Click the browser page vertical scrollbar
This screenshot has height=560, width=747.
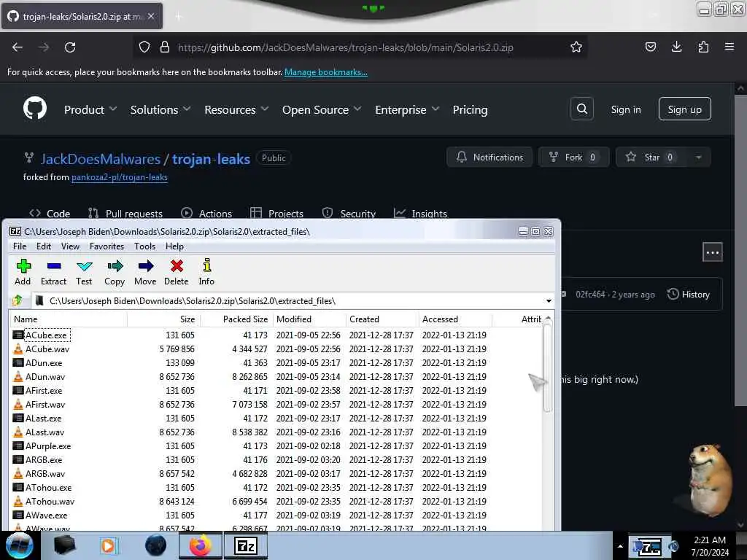(740, 250)
